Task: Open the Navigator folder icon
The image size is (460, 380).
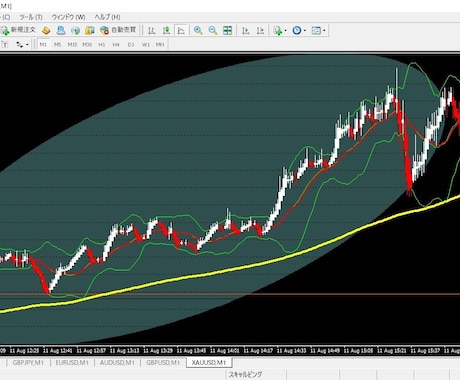Action: click(90, 31)
